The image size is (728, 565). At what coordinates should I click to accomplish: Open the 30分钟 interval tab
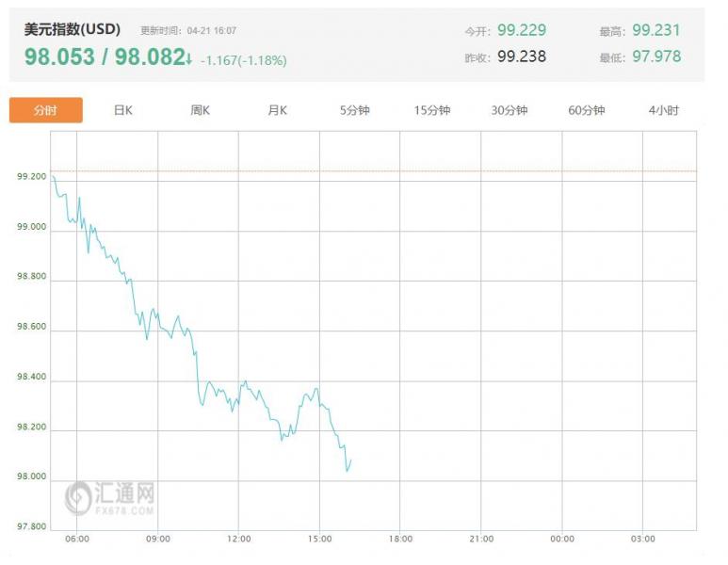click(x=510, y=110)
